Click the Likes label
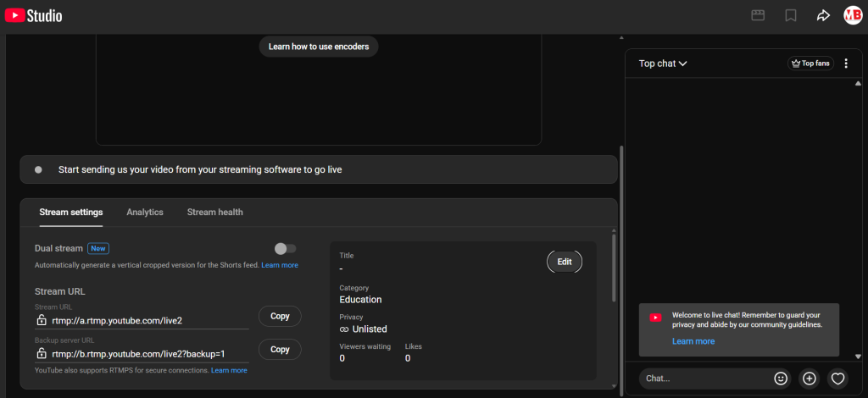 point(414,346)
